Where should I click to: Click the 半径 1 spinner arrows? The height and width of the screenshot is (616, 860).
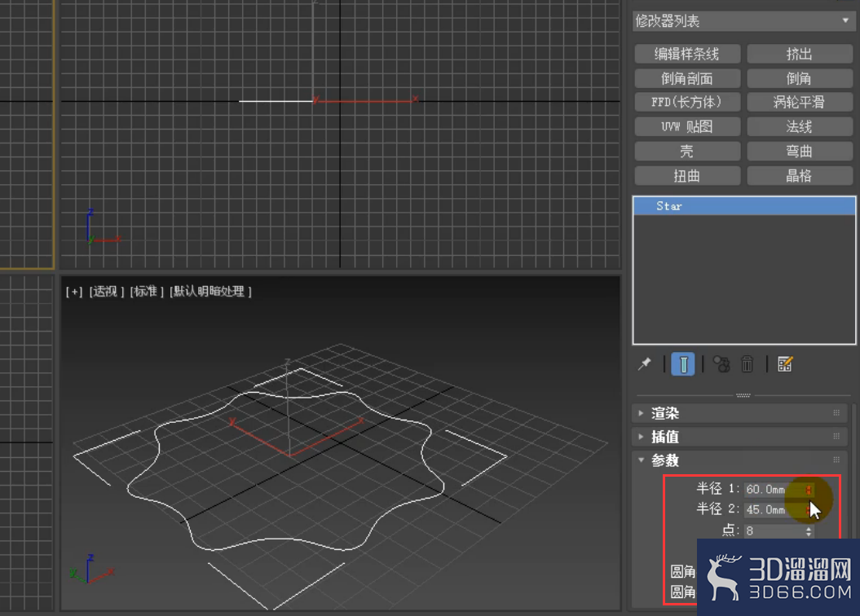[809, 489]
